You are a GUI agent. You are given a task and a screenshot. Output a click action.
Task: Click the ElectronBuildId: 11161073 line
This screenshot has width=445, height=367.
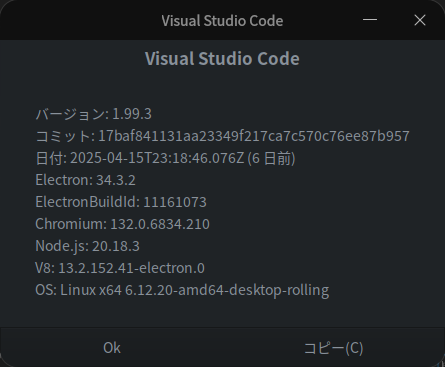click(121, 202)
